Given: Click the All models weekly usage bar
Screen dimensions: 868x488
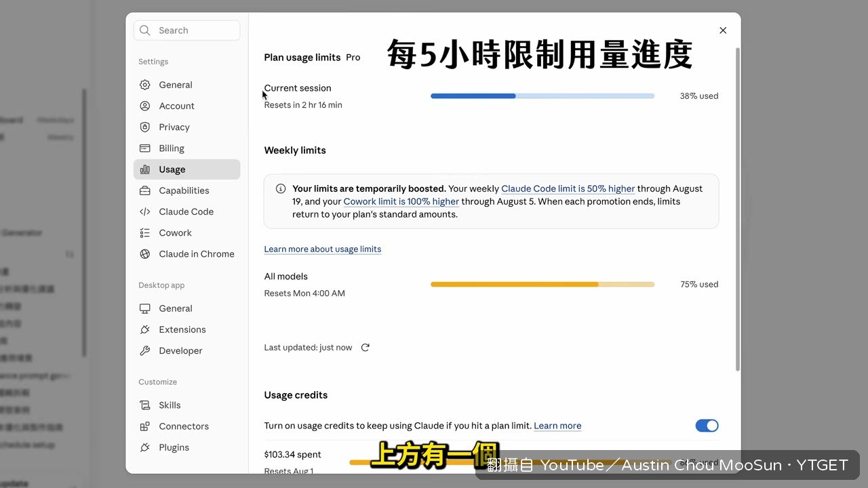Looking at the screenshot, I should pyautogui.click(x=542, y=285).
